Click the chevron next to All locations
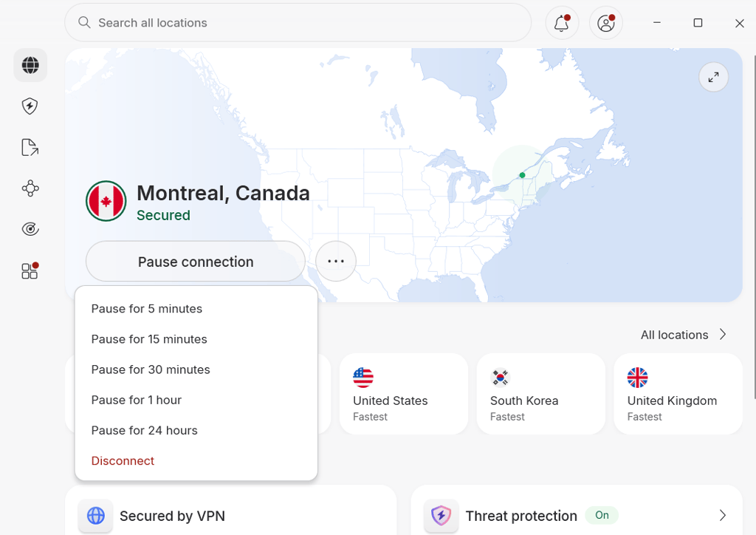 pyautogui.click(x=723, y=334)
